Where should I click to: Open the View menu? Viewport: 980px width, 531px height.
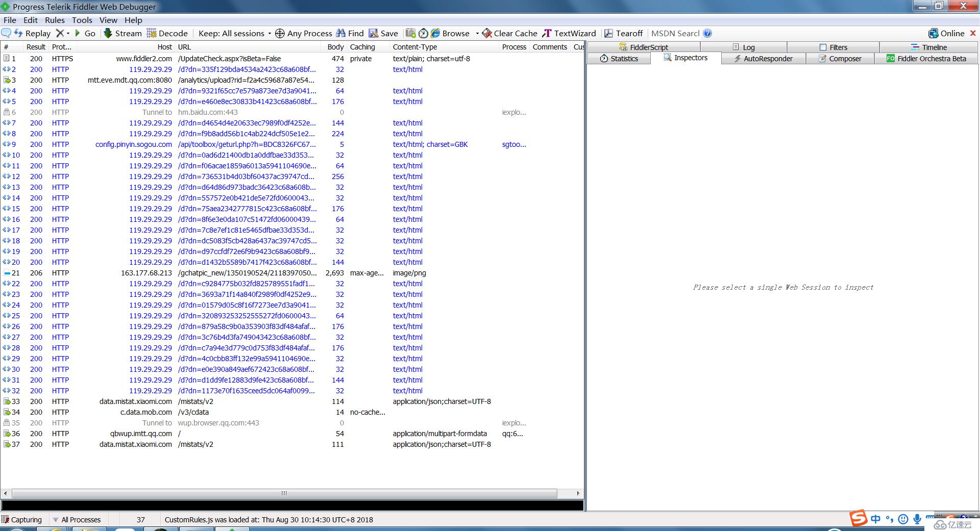108,20
